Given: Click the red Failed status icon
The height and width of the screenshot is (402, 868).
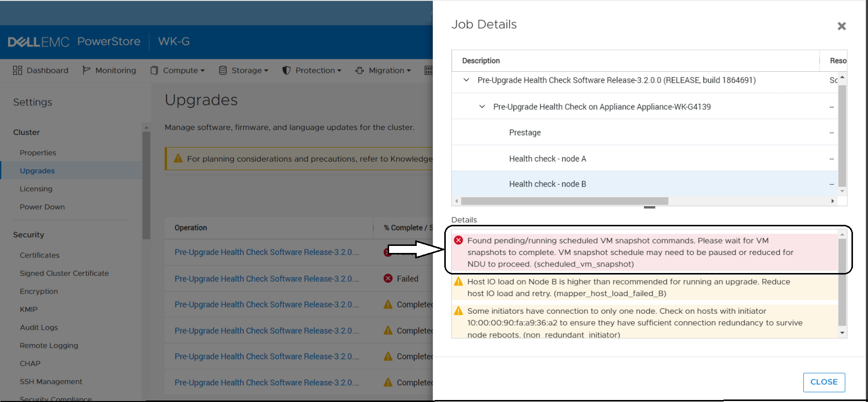Looking at the screenshot, I should pos(388,279).
